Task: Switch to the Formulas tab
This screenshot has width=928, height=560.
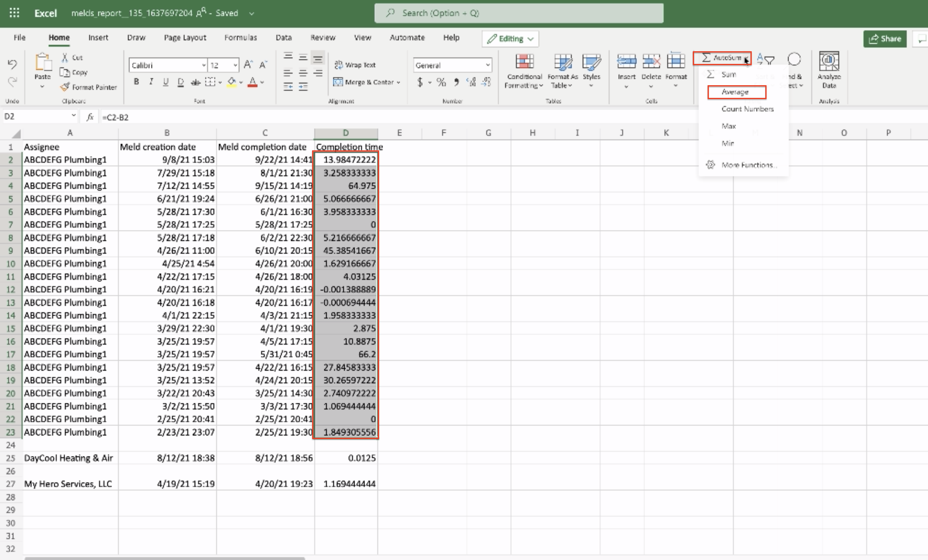Action: 240,38
